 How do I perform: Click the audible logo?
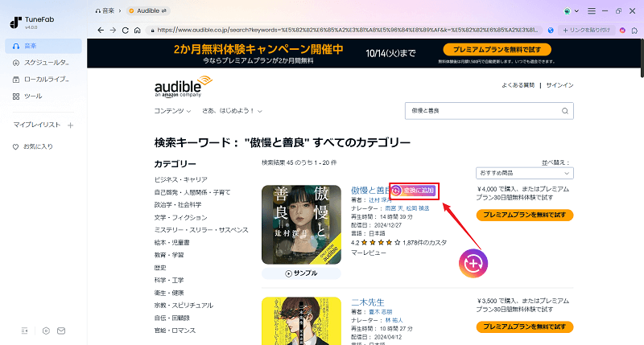(184, 86)
